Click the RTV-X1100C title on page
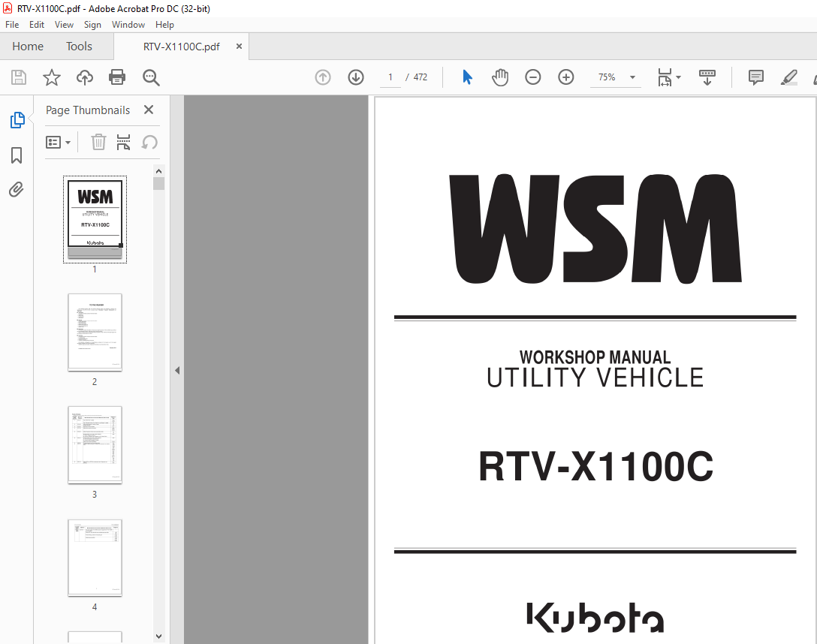 pyautogui.click(x=595, y=466)
